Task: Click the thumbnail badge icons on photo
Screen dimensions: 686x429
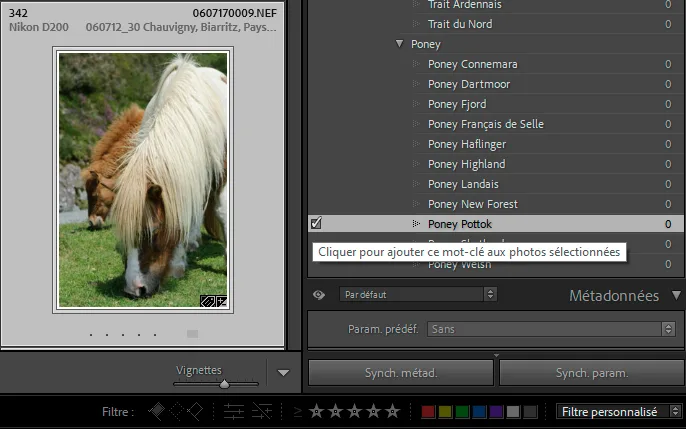Action: tap(214, 300)
